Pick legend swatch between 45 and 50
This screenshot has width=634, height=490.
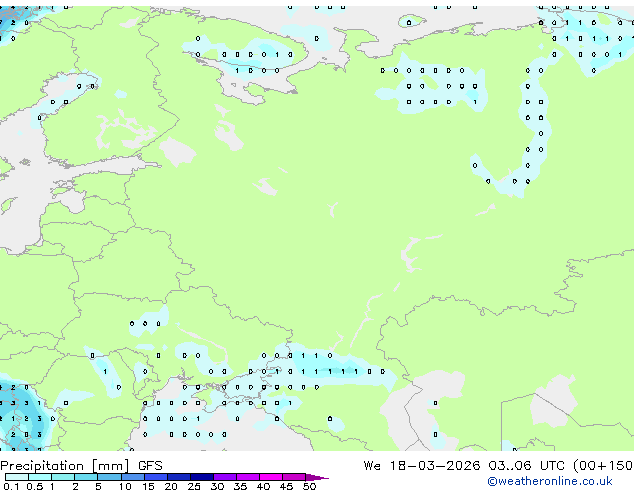point(294,477)
